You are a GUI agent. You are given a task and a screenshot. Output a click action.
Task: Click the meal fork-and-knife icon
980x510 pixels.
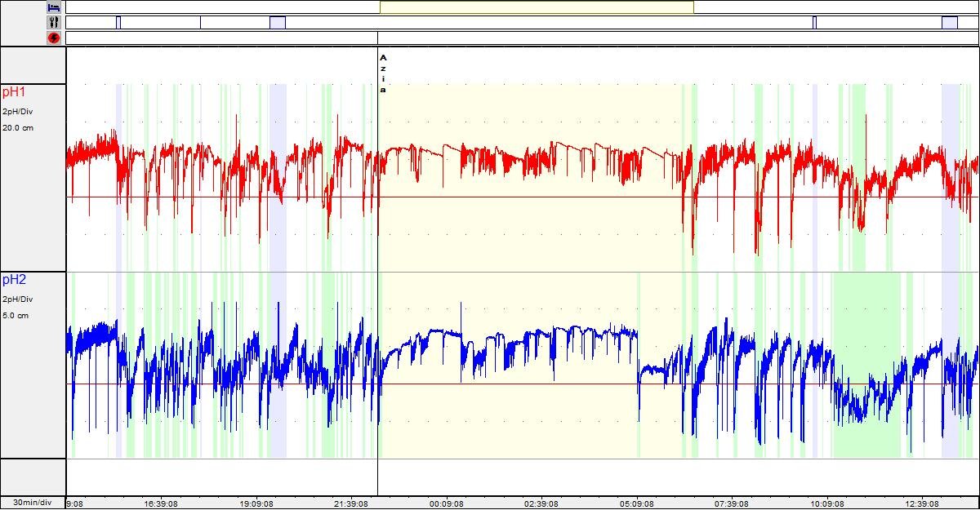click(x=54, y=22)
